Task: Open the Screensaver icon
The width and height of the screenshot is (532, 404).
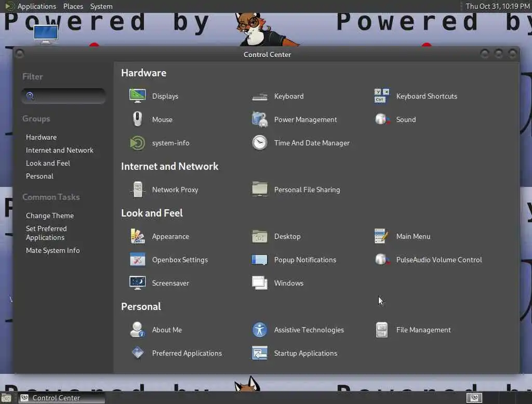Action: point(137,283)
